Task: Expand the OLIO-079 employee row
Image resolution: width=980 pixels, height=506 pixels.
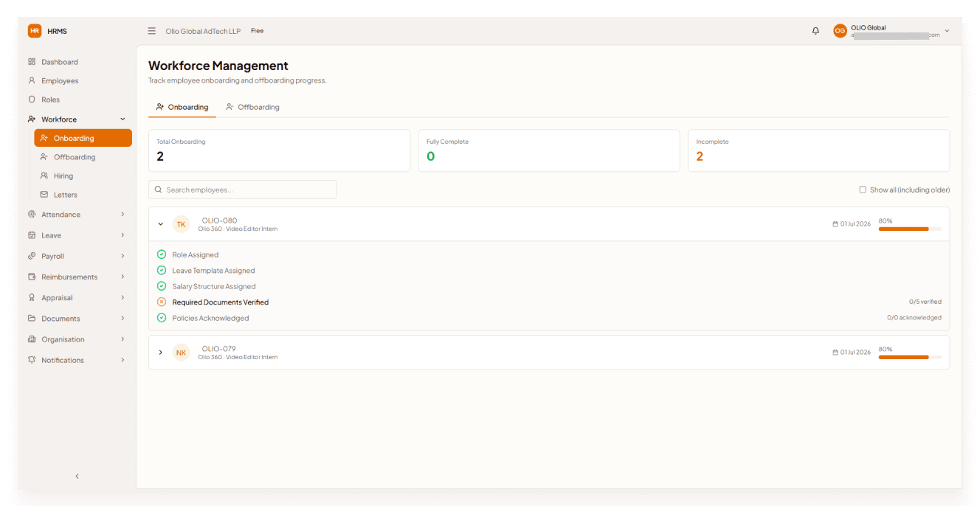Action: click(161, 353)
